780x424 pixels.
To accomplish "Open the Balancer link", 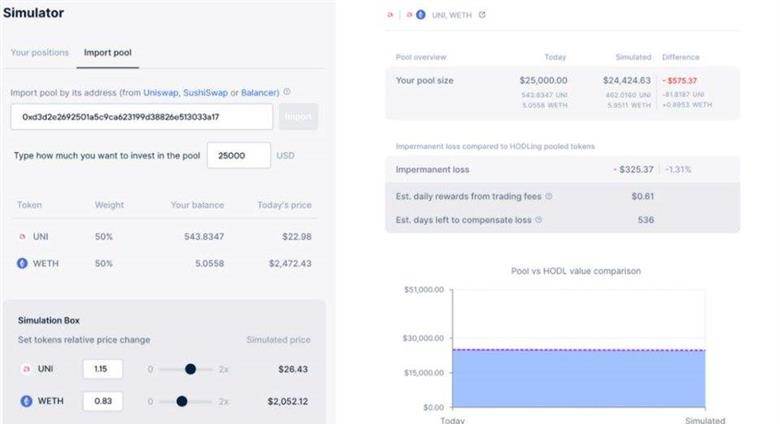I will point(259,93).
